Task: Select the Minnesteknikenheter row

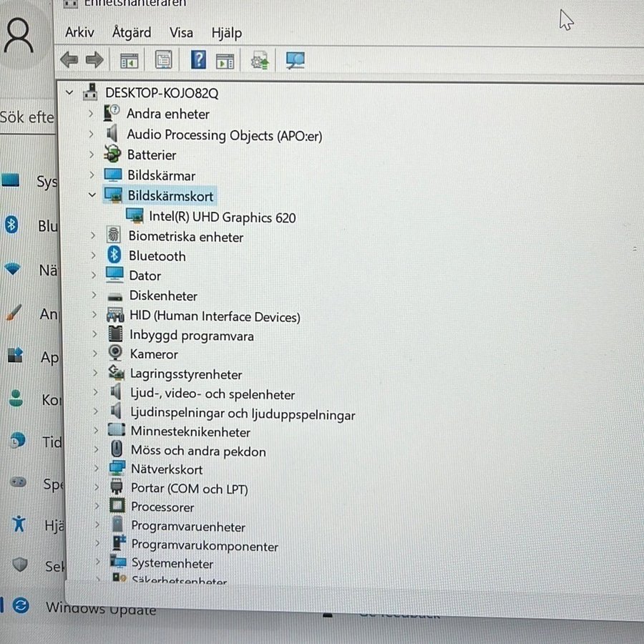Action: point(190,431)
